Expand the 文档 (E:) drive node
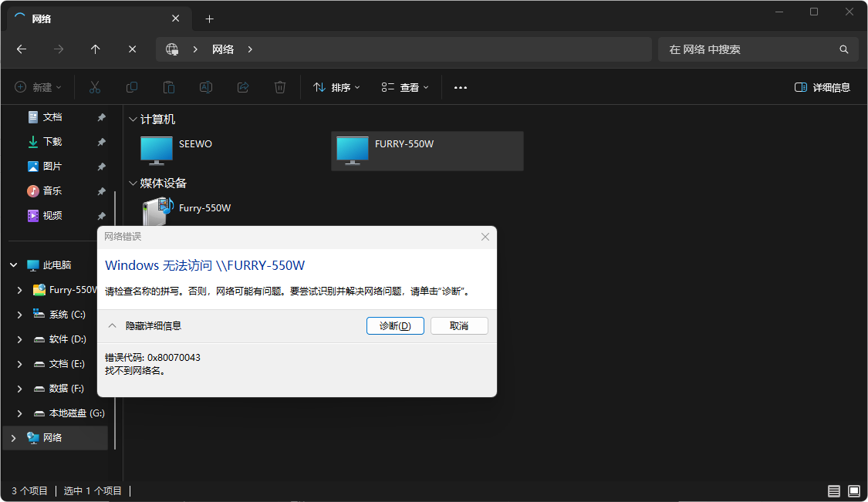Viewport: 868px width, 502px height. [20, 364]
